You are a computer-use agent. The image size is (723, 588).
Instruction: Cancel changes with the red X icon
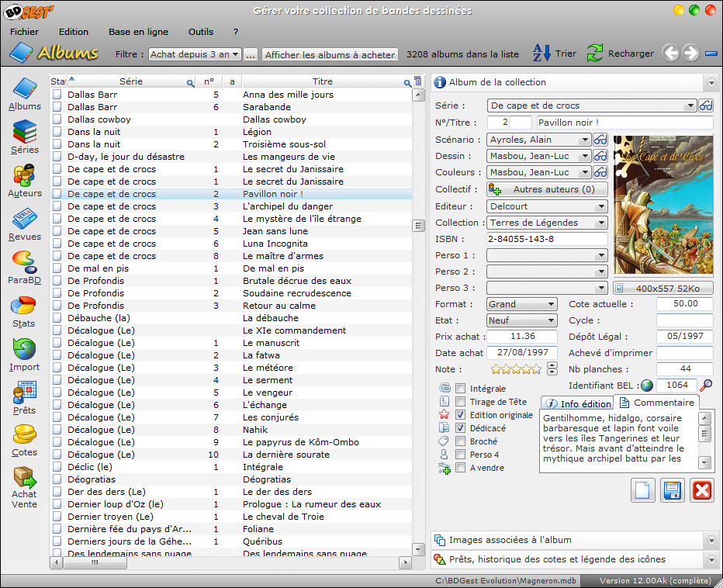(x=701, y=491)
